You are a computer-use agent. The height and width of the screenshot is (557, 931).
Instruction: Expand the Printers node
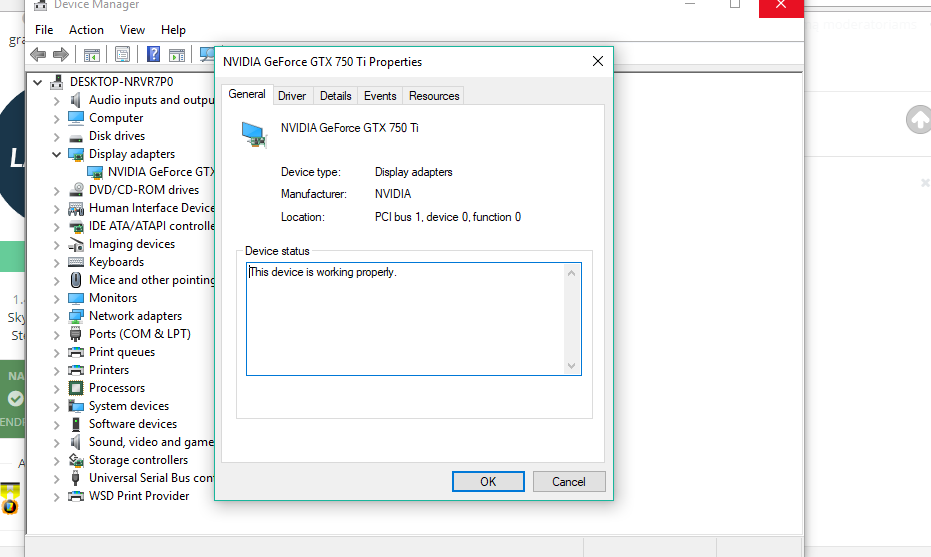56,371
